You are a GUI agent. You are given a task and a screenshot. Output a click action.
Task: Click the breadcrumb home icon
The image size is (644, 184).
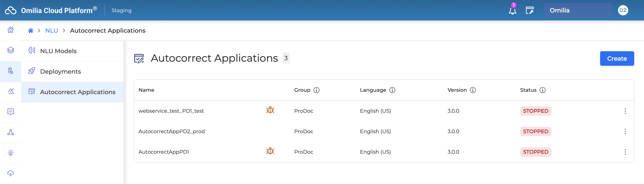click(x=30, y=31)
